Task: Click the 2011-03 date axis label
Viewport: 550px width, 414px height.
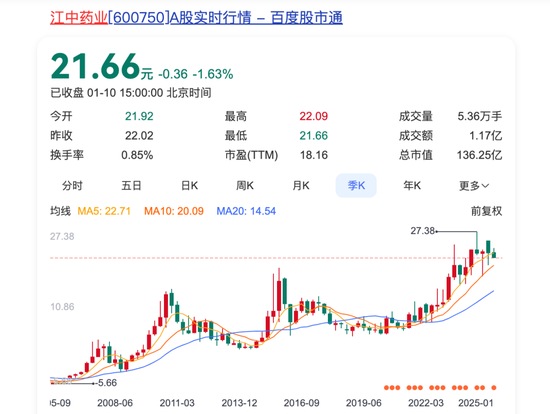Action: [177, 403]
